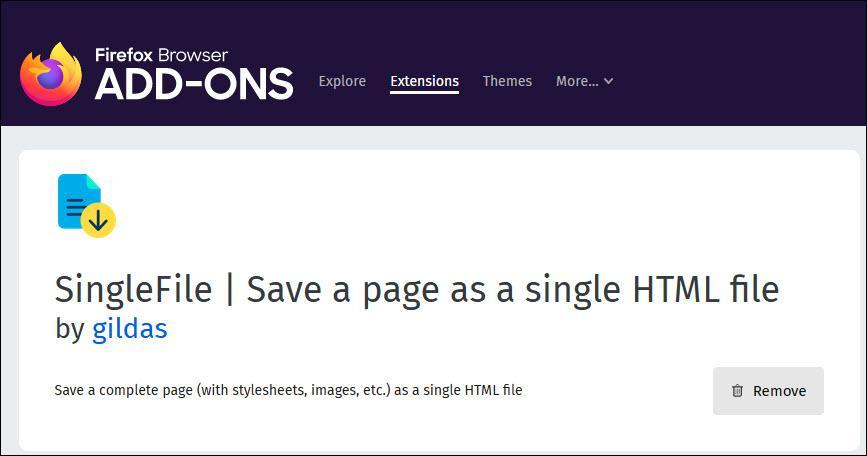Screen dimensions: 867x456
Task: Switch to the Themes section
Action: click(x=507, y=81)
